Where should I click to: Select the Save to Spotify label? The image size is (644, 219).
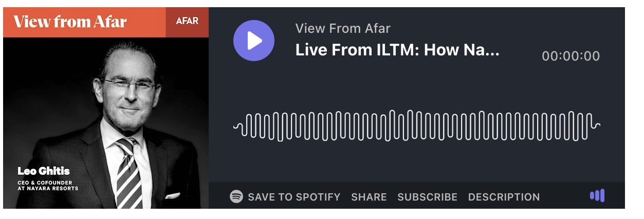pos(294,197)
